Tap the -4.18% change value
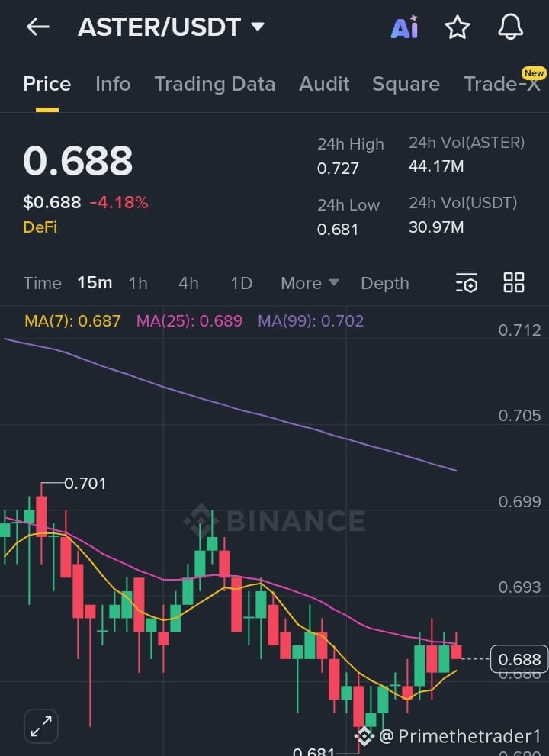This screenshot has width=549, height=756. (119, 202)
